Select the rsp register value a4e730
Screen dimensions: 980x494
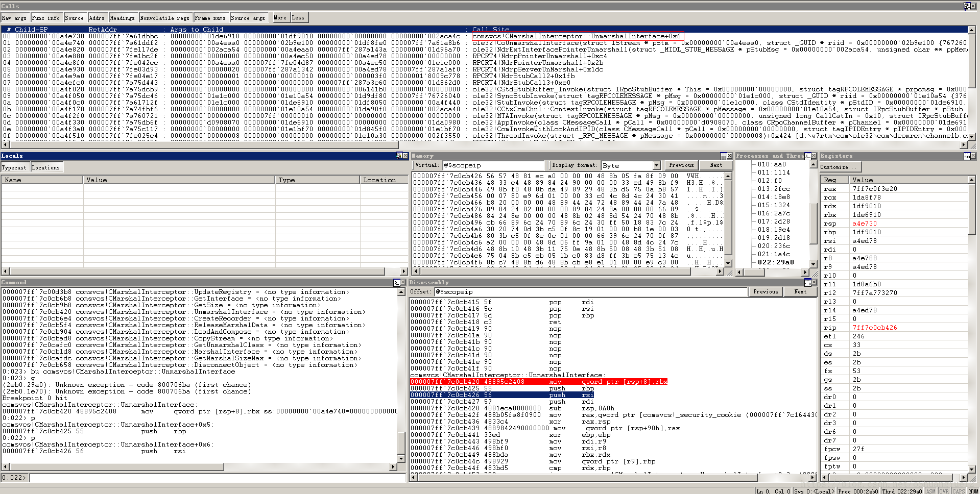tap(865, 224)
